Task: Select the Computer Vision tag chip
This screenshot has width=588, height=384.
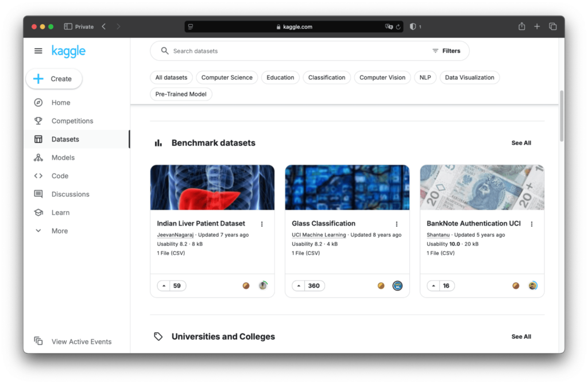Action: (x=382, y=77)
